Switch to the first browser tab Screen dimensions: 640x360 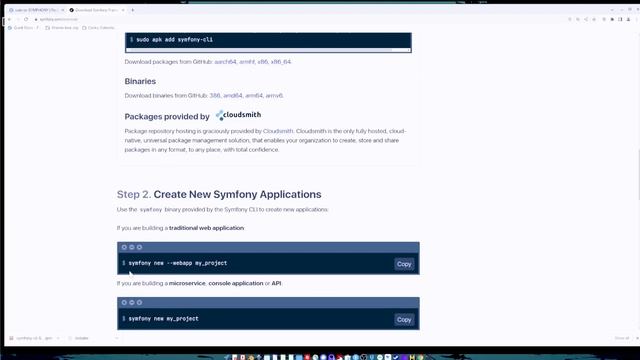(x=36, y=10)
